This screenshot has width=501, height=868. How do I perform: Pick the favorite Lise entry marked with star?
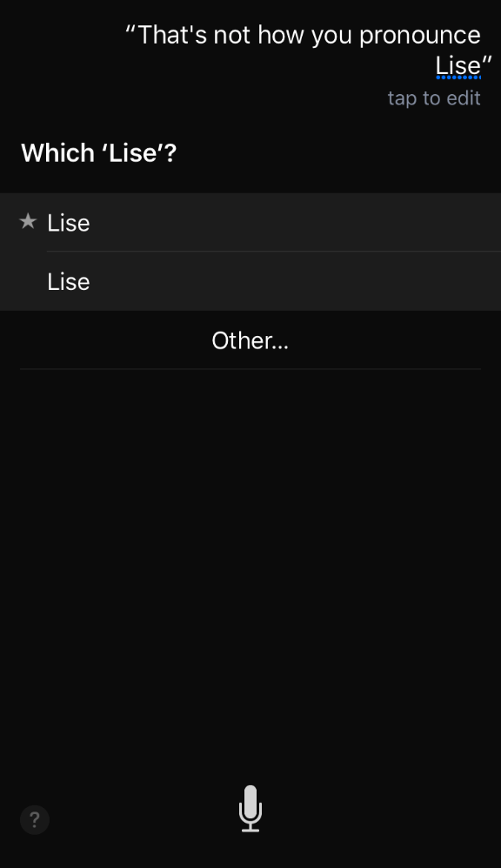tap(250, 223)
